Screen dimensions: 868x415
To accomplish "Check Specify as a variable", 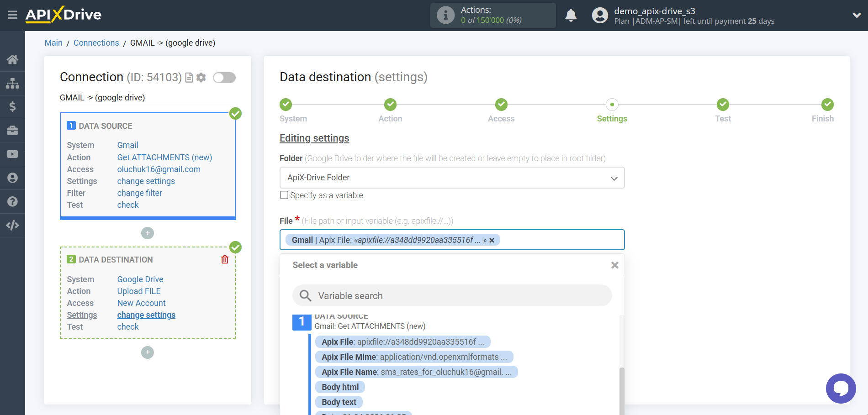I will click(284, 195).
